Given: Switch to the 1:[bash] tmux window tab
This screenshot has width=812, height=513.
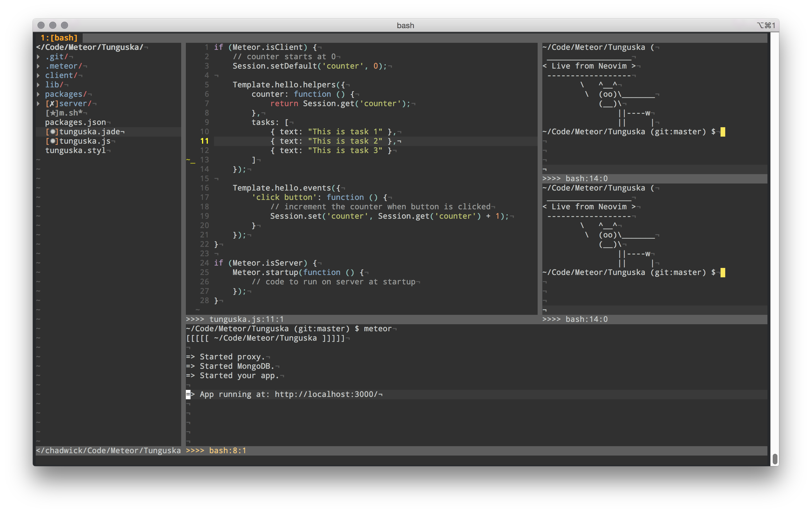Looking at the screenshot, I should 59,38.
